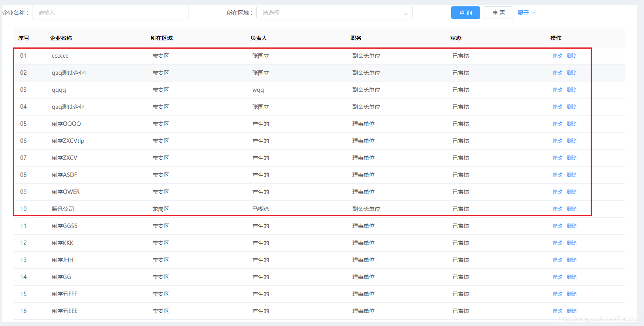The image size is (644, 326).
Task: Click 删除 for 倒序ASDF row
Action: (x=572, y=175)
